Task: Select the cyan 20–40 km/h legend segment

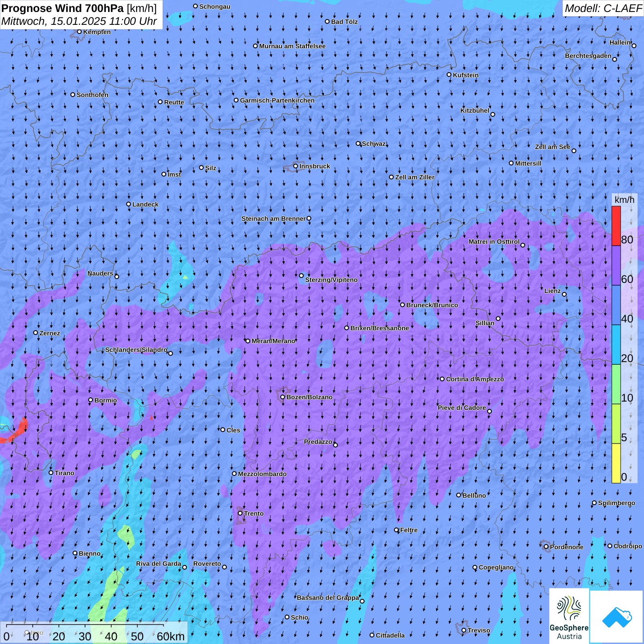Action: click(x=616, y=345)
